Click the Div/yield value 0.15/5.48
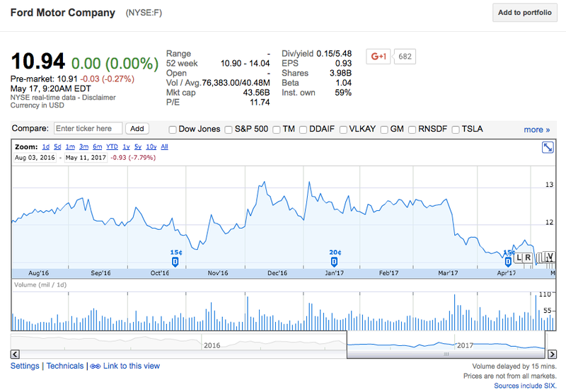 [x=334, y=54]
